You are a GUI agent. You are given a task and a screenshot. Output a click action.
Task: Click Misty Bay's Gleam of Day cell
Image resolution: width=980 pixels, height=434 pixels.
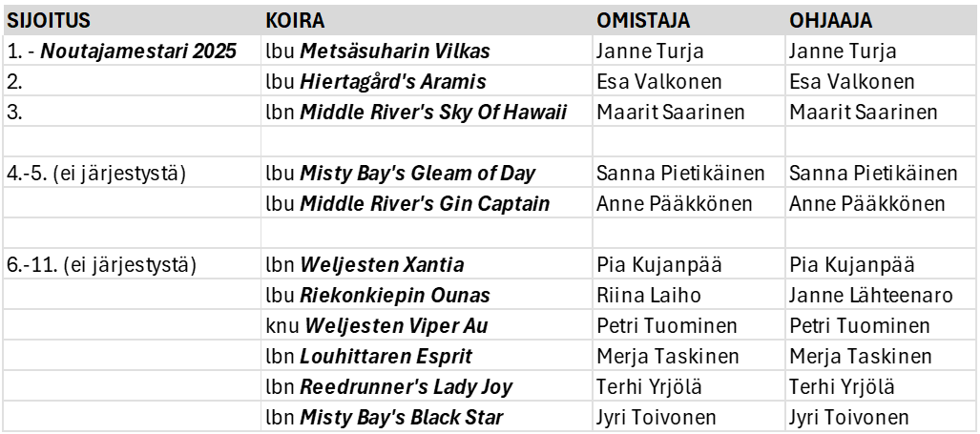click(x=427, y=173)
